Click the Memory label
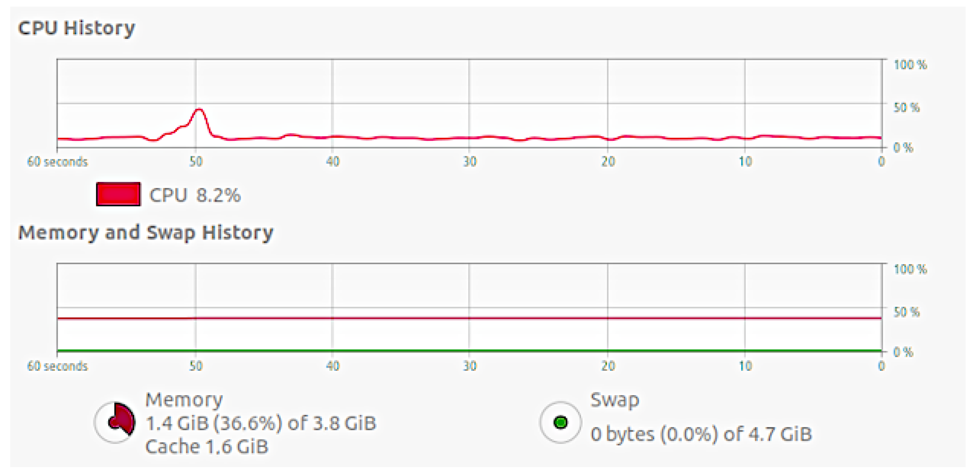The image size is (980, 474). pyautogui.click(x=184, y=400)
